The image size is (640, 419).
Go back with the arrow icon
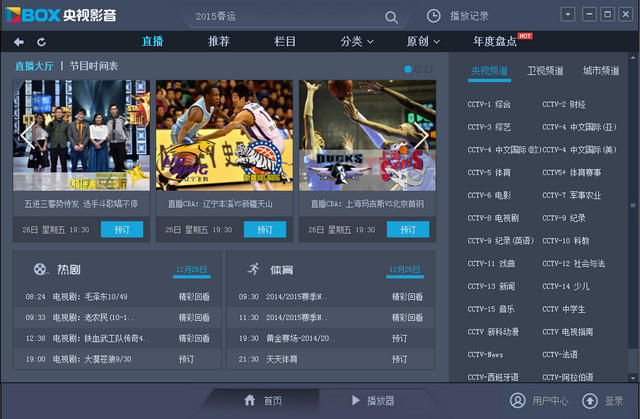[19, 42]
